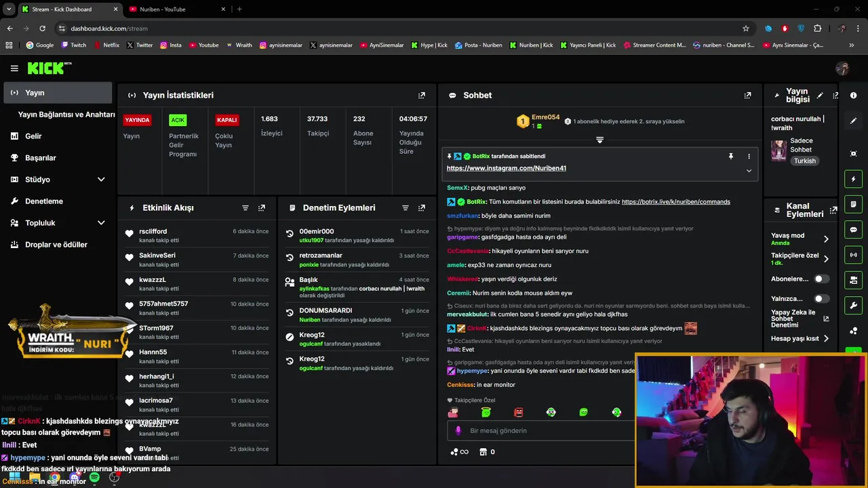Click rsclifford in the activity feed
This screenshot has width=868, height=488.
[153, 232]
